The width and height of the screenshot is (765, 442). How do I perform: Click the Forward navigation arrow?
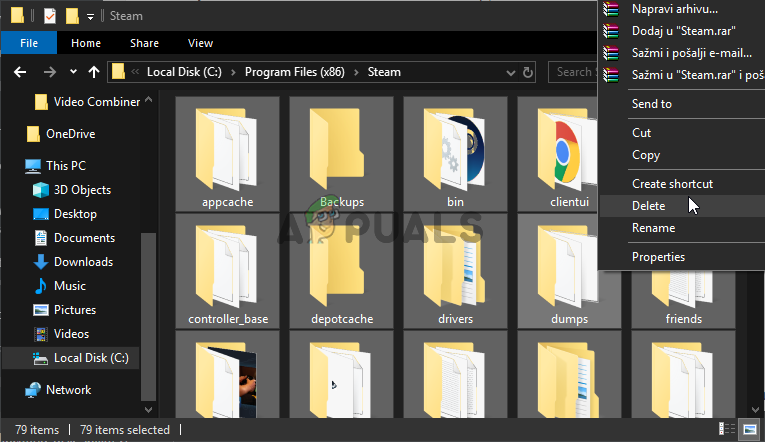tap(49, 72)
